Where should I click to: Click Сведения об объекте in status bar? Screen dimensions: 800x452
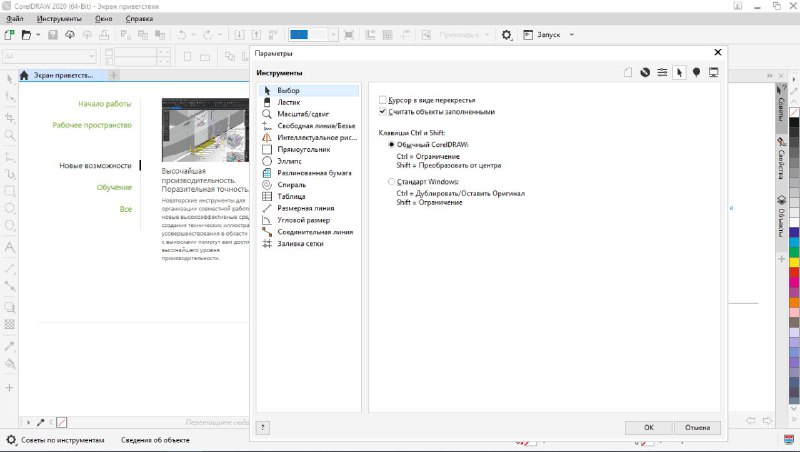(x=155, y=440)
